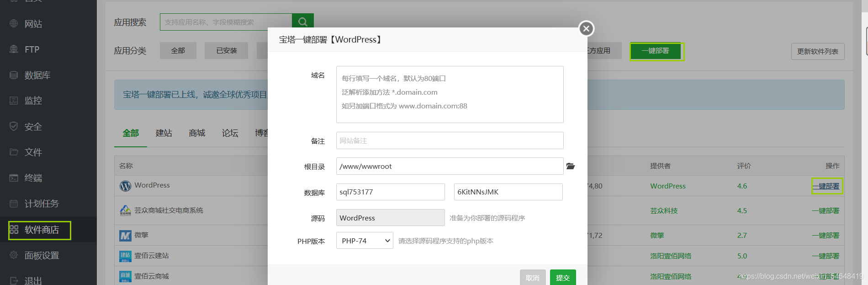
Task: Select the 商城 category tab
Action: coord(197,133)
